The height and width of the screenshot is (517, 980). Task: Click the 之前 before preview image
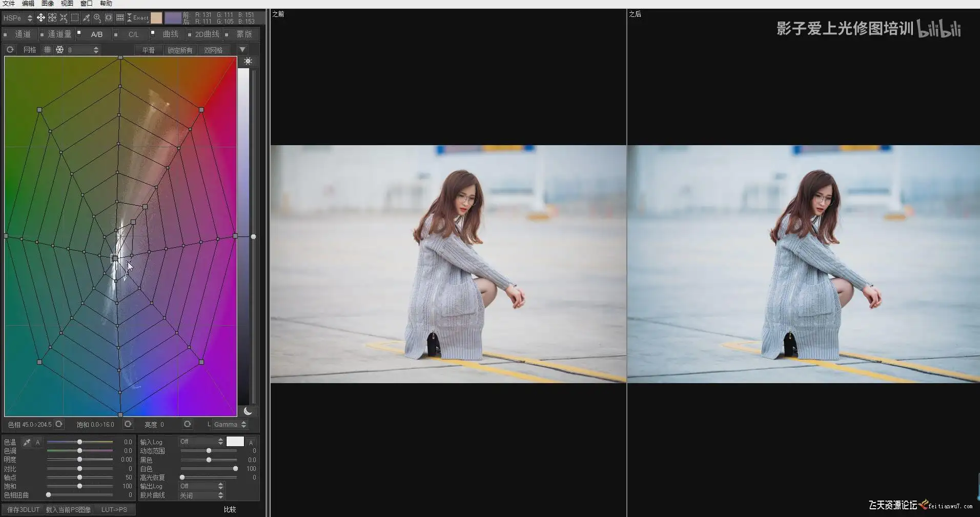(448, 264)
